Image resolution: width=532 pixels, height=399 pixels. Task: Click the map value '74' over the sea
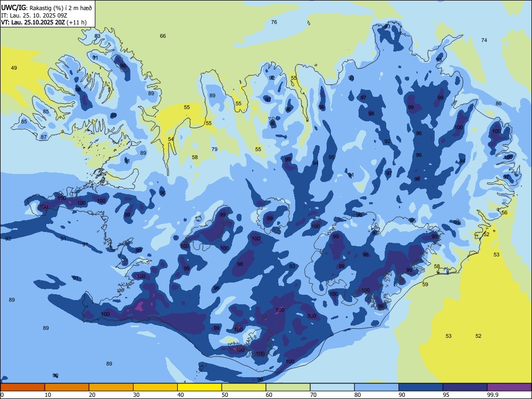click(484, 40)
